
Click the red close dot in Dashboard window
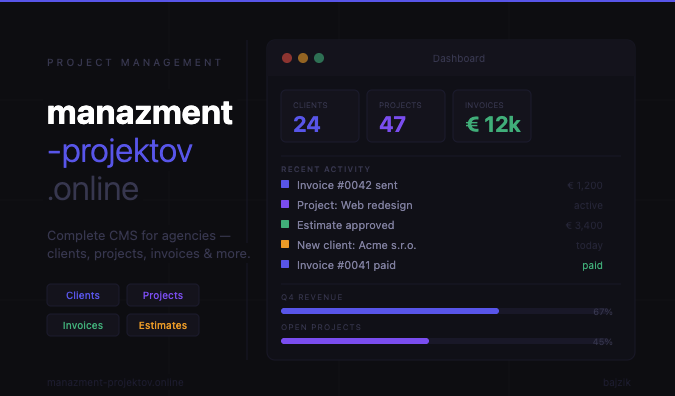(x=287, y=58)
